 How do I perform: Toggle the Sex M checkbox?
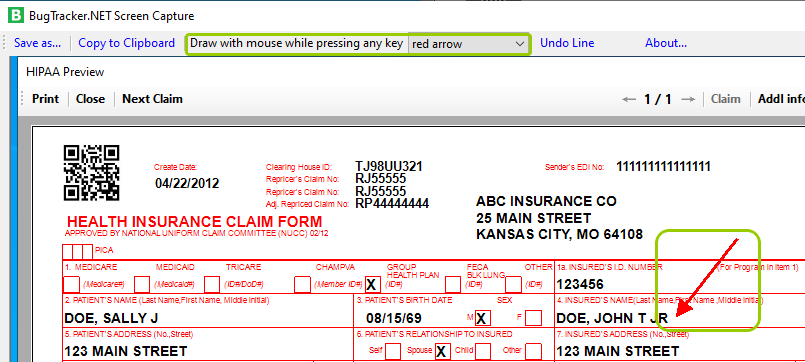pos(483,318)
